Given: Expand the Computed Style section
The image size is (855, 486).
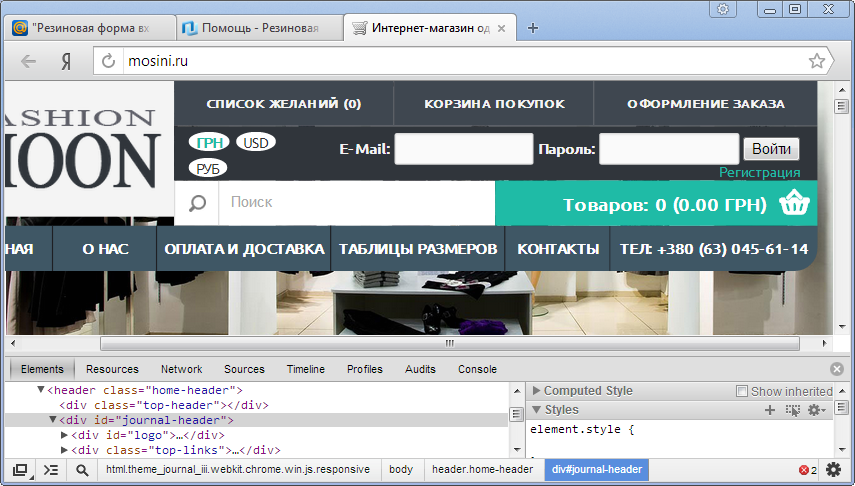Looking at the screenshot, I should pyautogui.click(x=537, y=391).
